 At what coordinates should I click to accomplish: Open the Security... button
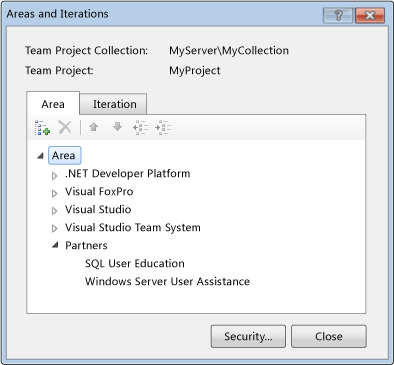point(248,336)
